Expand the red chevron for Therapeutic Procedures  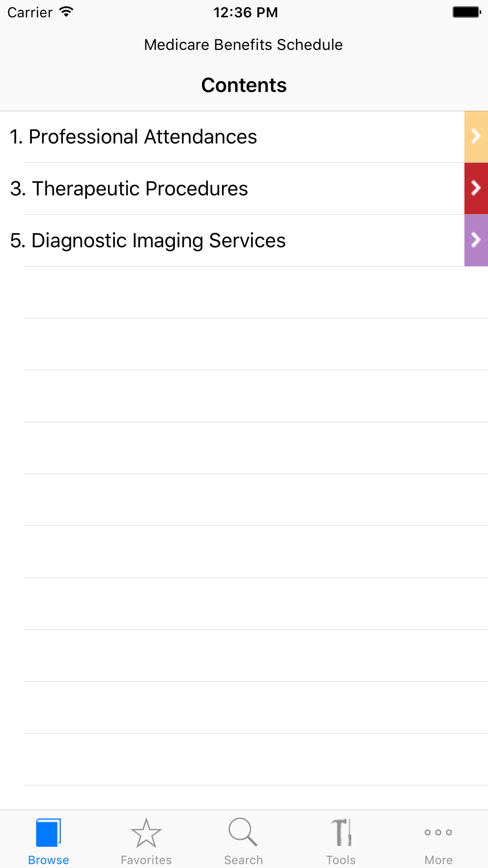click(x=476, y=188)
